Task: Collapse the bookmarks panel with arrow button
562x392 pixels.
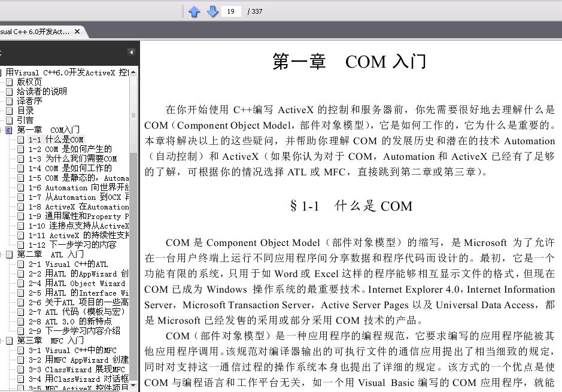Action: [x=131, y=52]
